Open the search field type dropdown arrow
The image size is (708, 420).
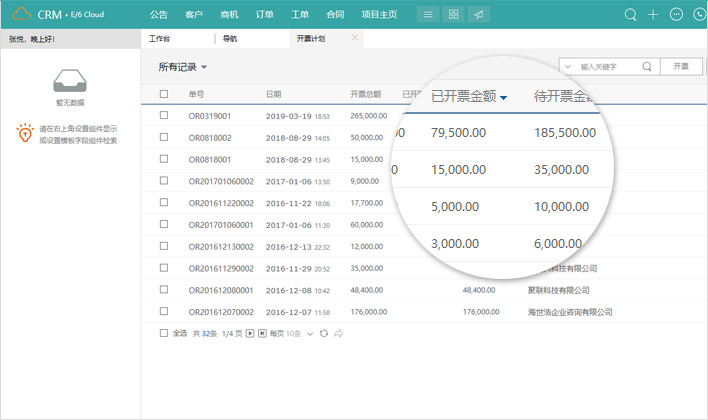pyautogui.click(x=568, y=67)
